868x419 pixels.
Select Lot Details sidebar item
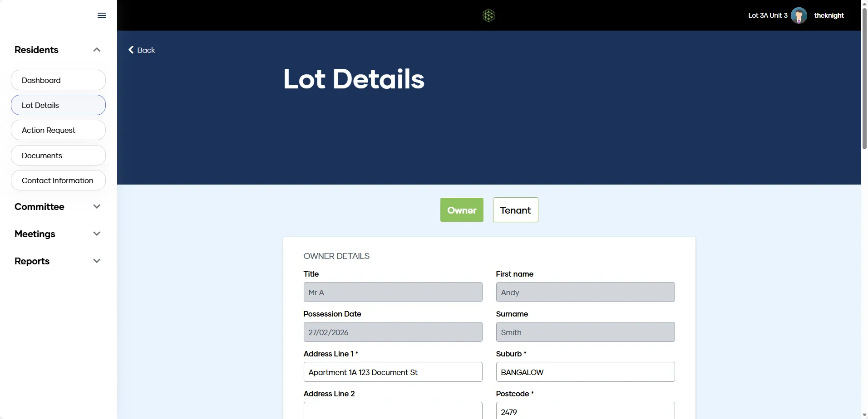coord(58,105)
